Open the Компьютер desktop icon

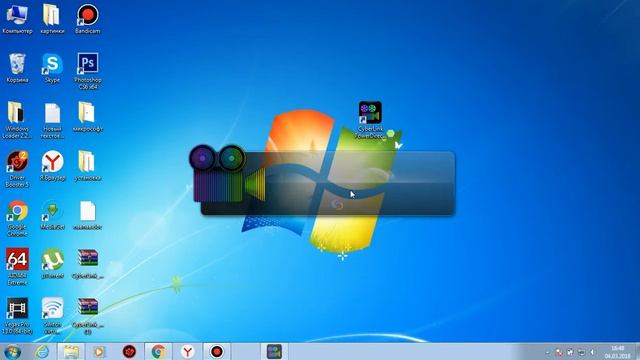coord(17,18)
